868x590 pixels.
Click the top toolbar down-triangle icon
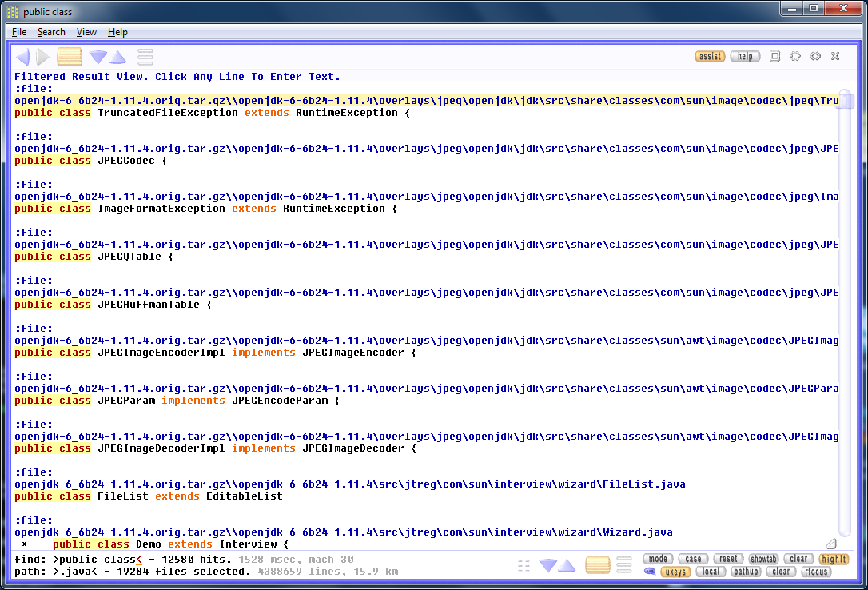pos(98,58)
